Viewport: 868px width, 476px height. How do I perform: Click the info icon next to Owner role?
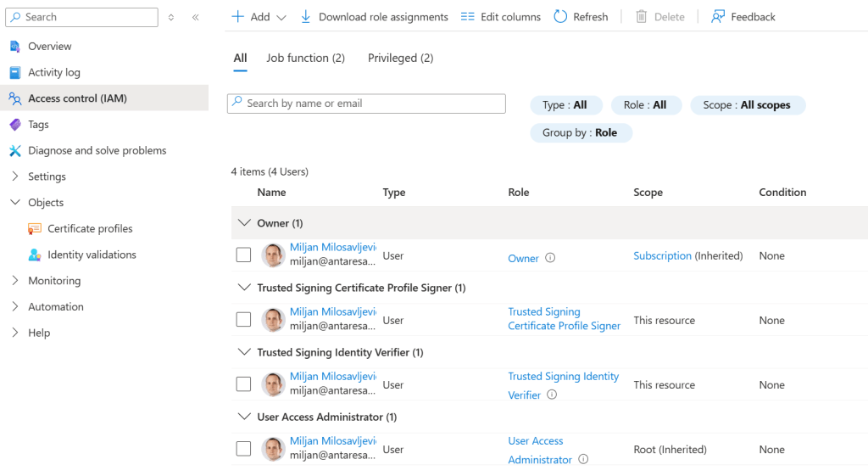pyautogui.click(x=550, y=258)
